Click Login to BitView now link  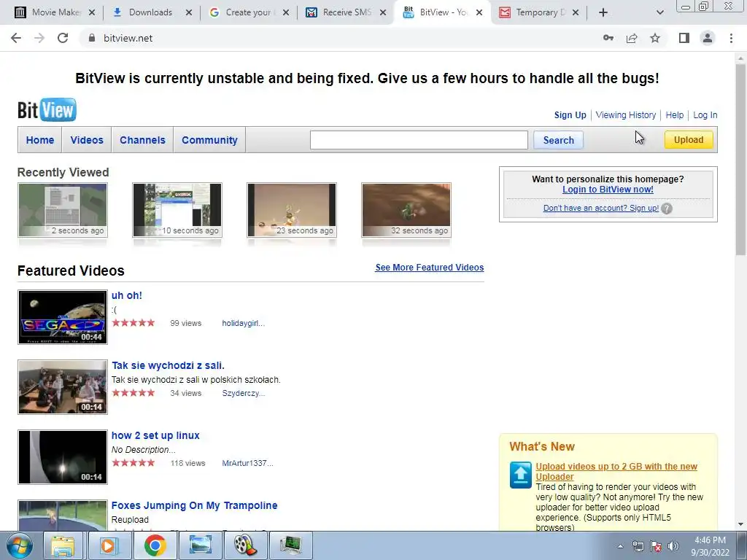point(608,189)
